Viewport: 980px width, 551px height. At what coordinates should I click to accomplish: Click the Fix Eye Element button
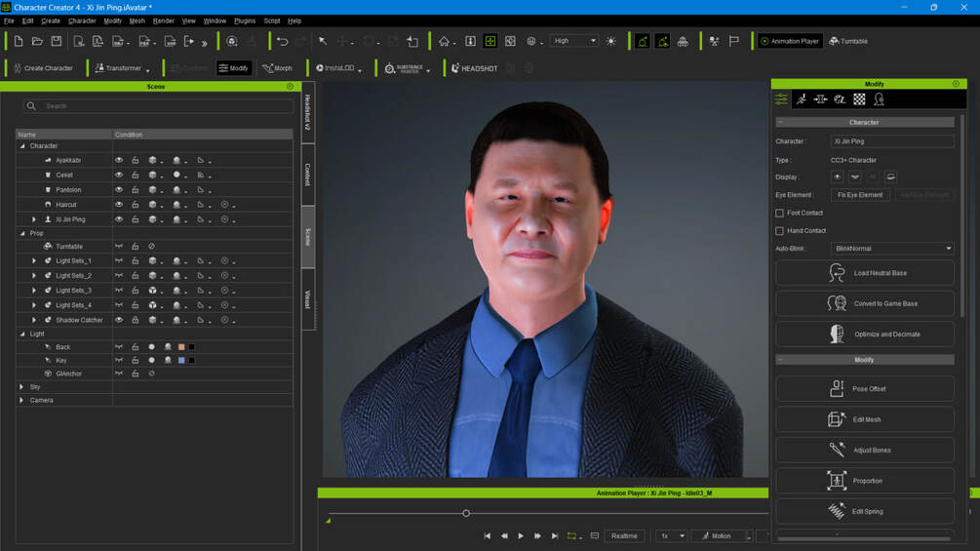pos(860,195)
